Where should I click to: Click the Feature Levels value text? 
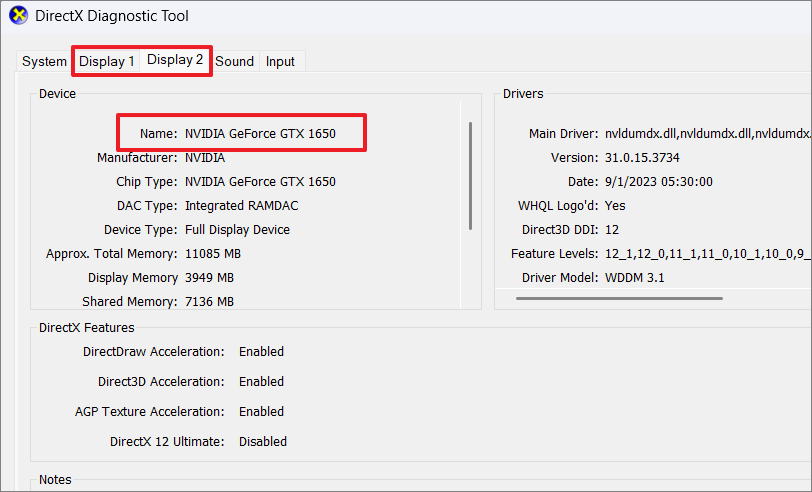[707, 254]
